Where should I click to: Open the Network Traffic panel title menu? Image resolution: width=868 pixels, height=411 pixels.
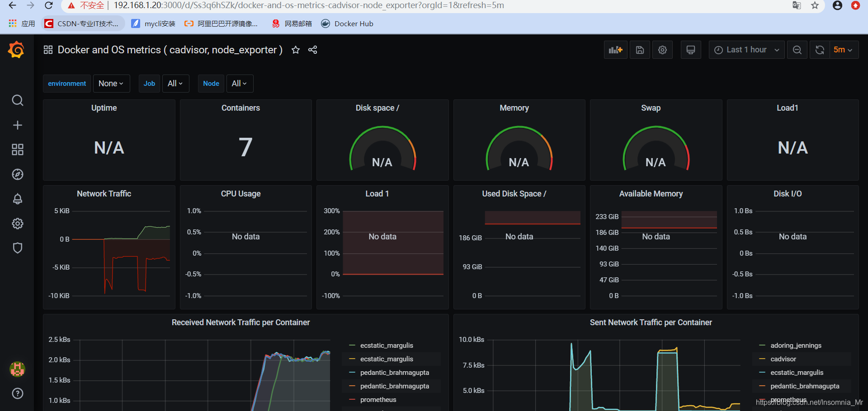tap(104, 194)
